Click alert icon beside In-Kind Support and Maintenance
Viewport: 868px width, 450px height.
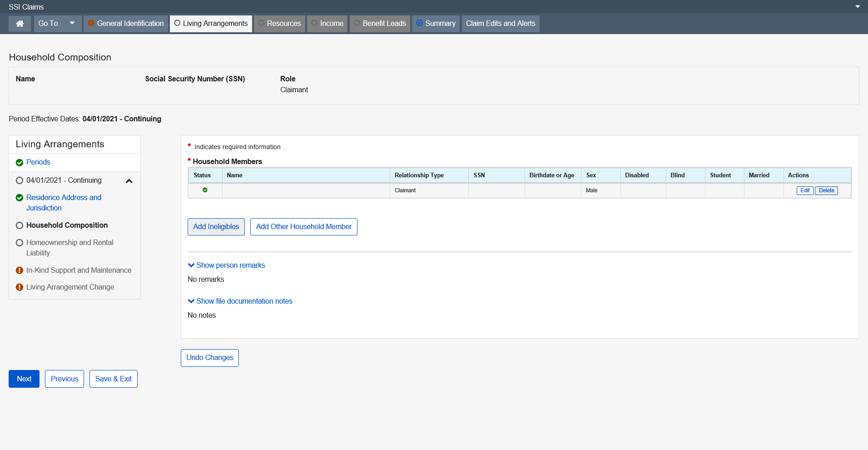20,270
